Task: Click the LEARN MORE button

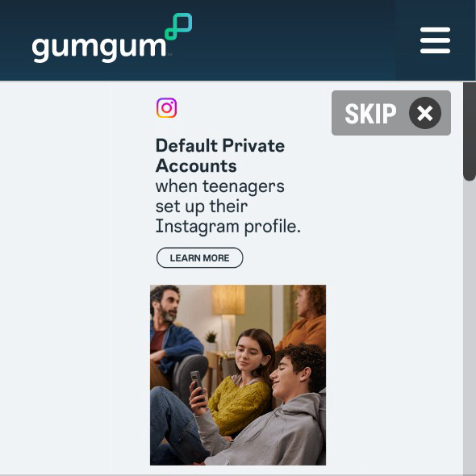Action: 200,257
